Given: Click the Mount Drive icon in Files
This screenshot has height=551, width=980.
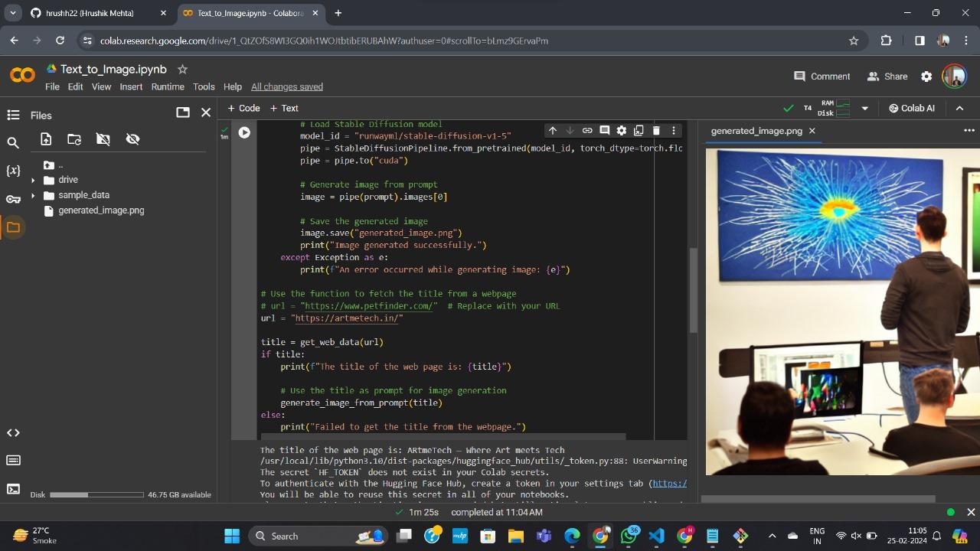Looking at the screenshot, I should [x=103, y=139].
